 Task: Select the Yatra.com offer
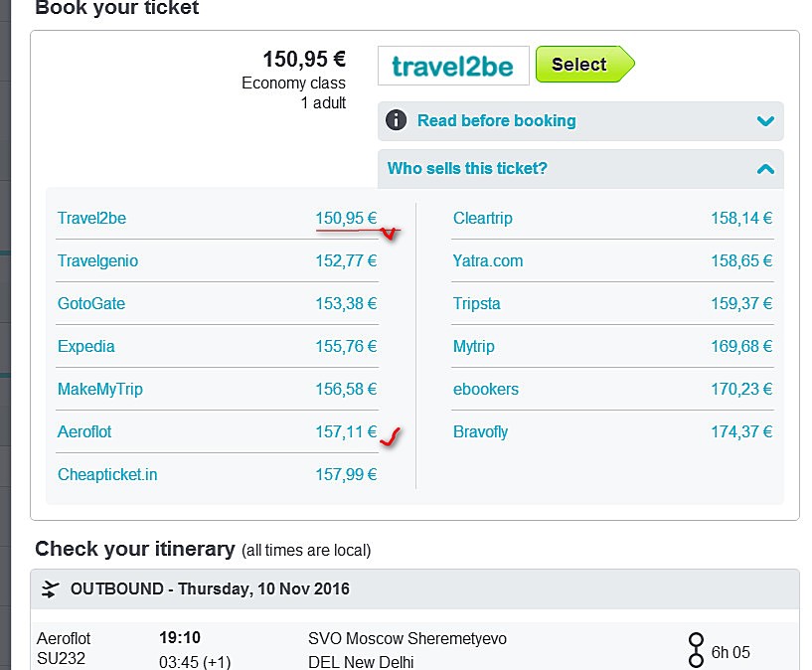tap(488, 261)
